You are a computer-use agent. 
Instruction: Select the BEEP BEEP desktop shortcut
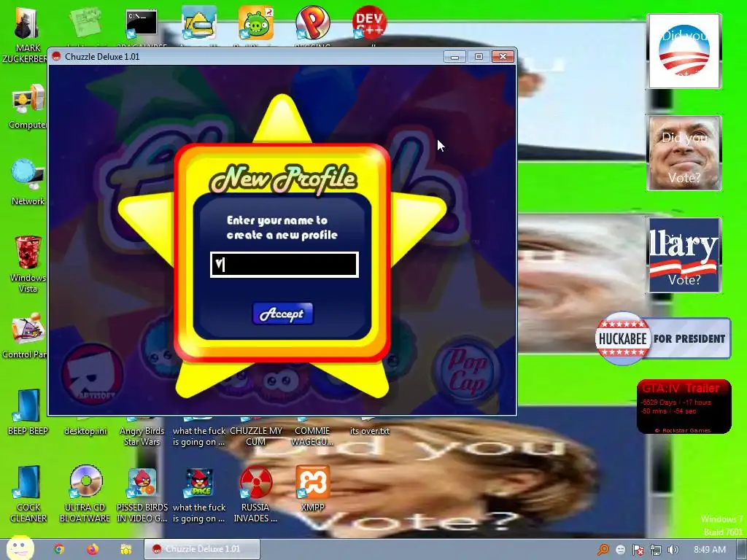tap(28, 405)
